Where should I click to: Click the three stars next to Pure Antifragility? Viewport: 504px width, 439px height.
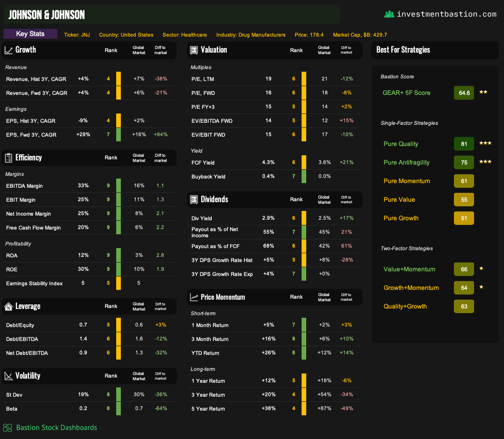(485, 162)
